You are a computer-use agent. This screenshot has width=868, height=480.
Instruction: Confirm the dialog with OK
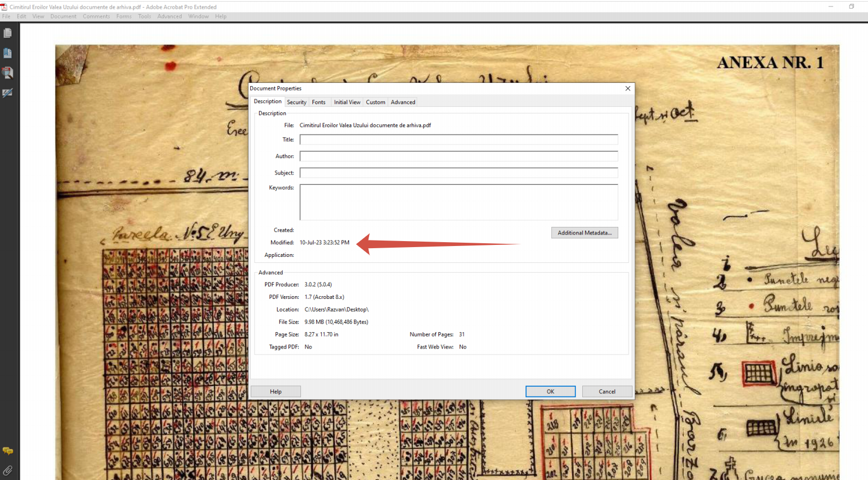click(550, 392)
